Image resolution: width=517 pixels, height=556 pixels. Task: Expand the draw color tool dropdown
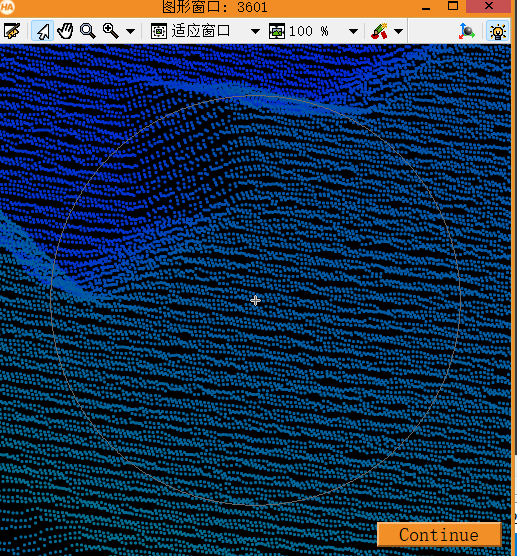(399, 32)
